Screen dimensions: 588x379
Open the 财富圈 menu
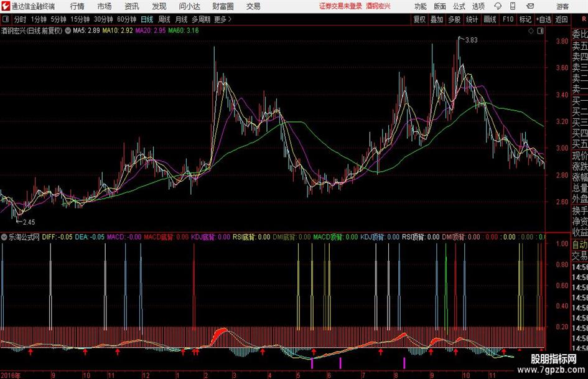(x=223, y=6)
